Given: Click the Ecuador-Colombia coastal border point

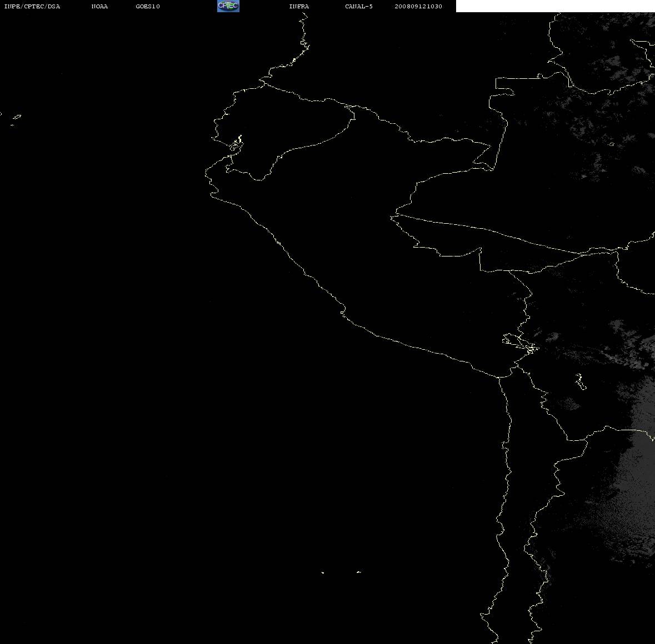Looking at the screenshot, I should click(x=263, y=83).
